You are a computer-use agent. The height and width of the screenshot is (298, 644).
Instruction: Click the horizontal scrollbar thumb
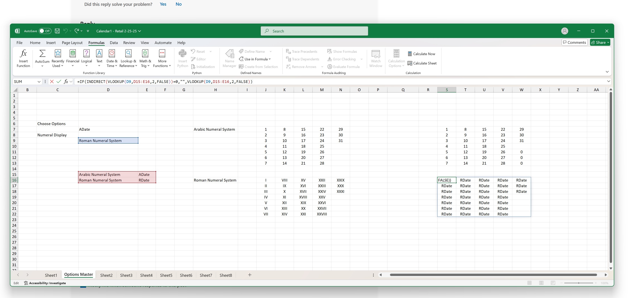pyautogui.click(x=493, y=275)
